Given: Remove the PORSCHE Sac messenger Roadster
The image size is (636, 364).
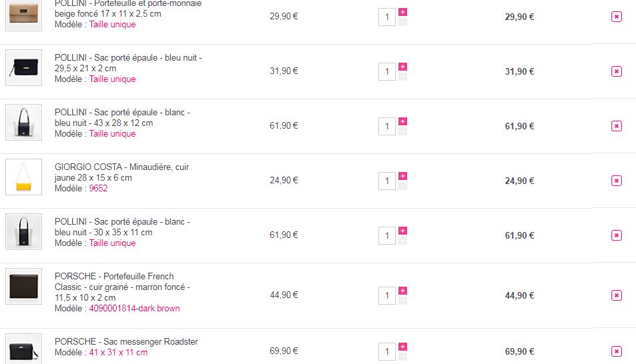Looking at the screenshot, I should click(616, 351).
